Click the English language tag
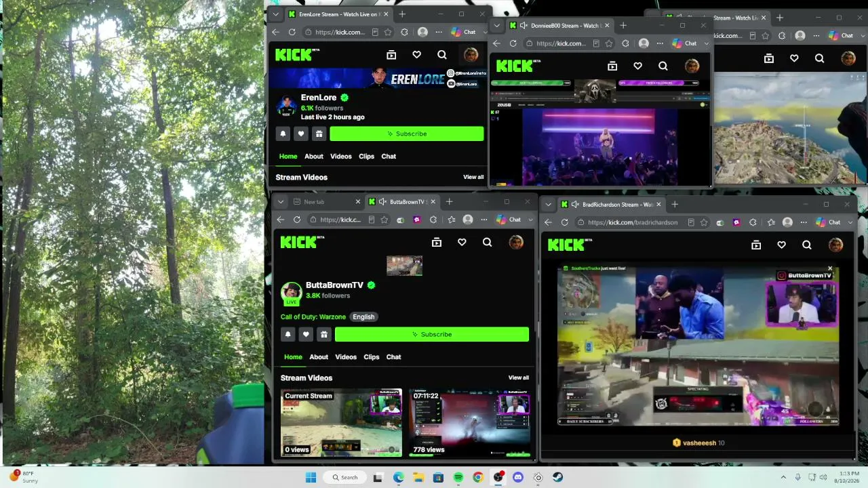The width and height of the screenshot is (868, 488). [x=363, y=317]
